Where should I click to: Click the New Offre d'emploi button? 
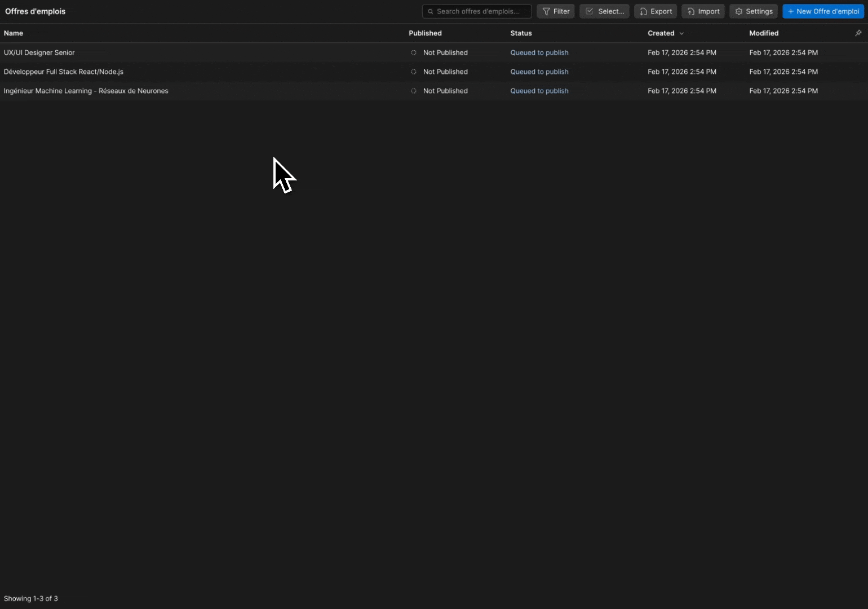pos(823,11)
